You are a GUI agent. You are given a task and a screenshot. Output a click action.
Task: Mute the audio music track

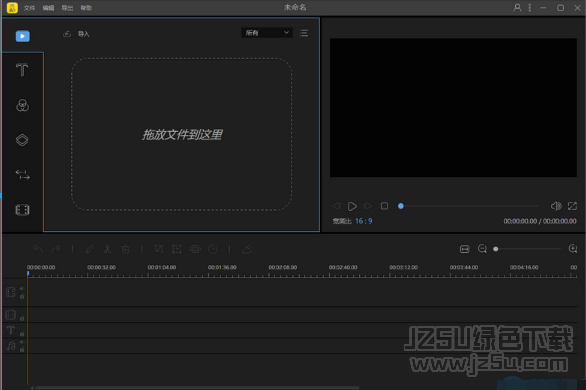click(x=22, y=342)
